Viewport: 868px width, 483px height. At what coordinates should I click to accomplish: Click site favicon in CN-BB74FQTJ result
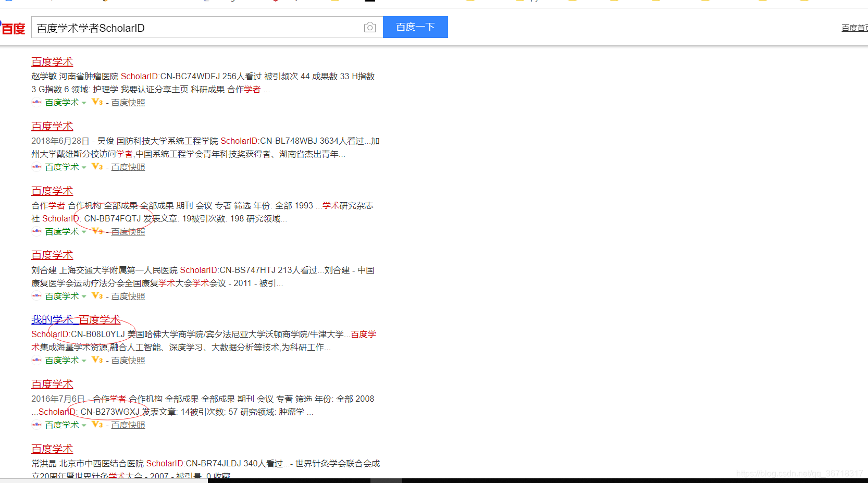tap(36, 231)
